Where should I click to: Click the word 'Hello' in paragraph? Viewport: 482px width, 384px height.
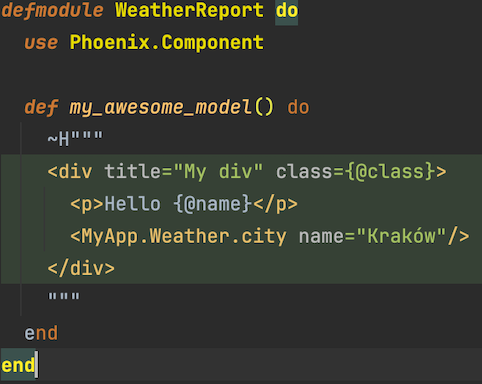pos(133,203)
